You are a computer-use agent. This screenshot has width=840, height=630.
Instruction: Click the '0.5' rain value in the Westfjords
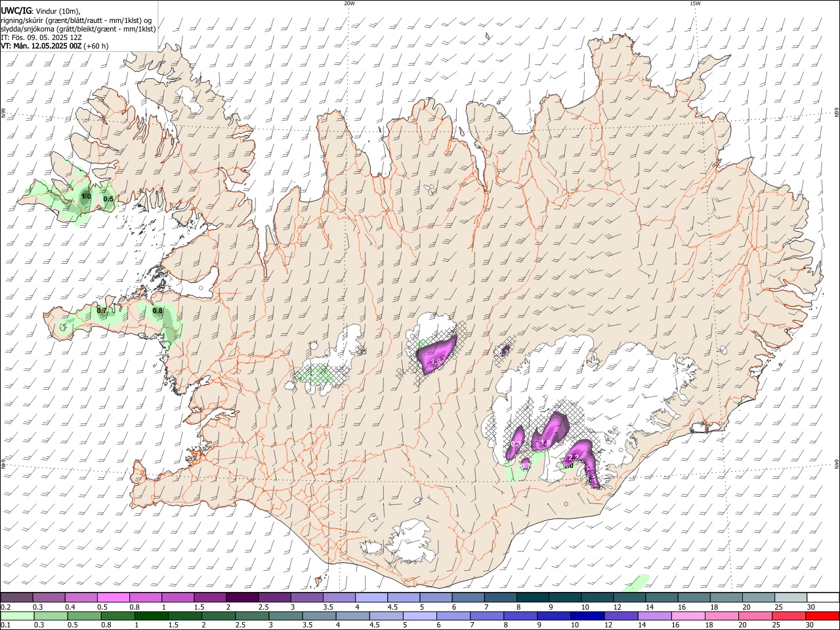coord(108,199)
